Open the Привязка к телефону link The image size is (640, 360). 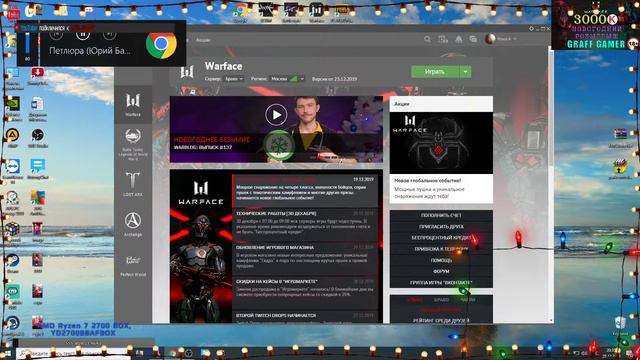(x=441, y=249)
